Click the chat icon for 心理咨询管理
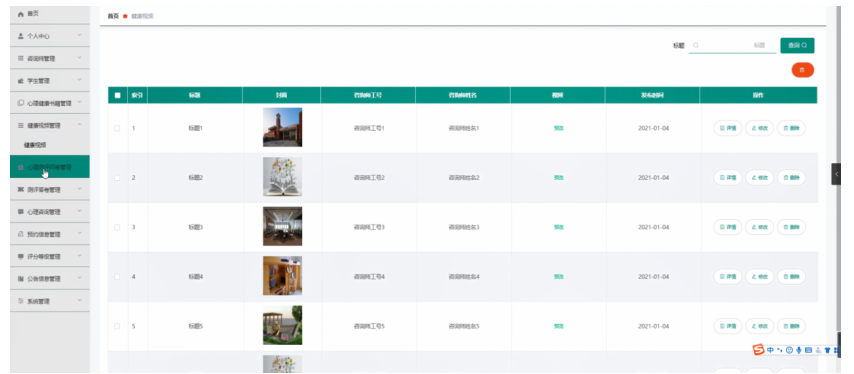 click(21, 212)
